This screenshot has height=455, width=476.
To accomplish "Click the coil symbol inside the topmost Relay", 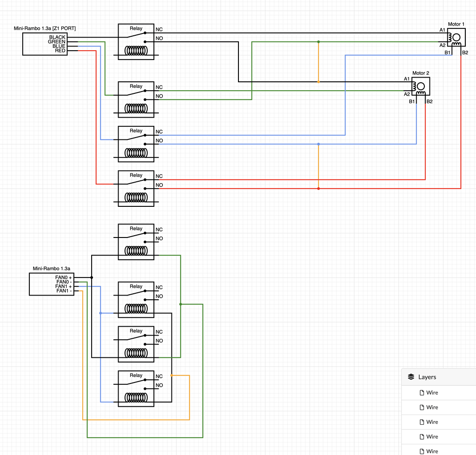I will click(x=135, y=51).
